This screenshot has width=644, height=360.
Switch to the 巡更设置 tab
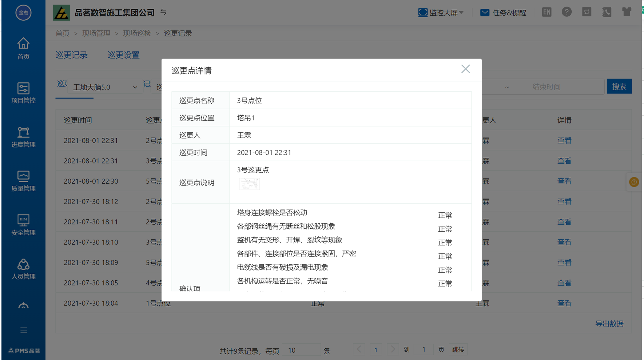pyautogui.click(x=123, y=55)
